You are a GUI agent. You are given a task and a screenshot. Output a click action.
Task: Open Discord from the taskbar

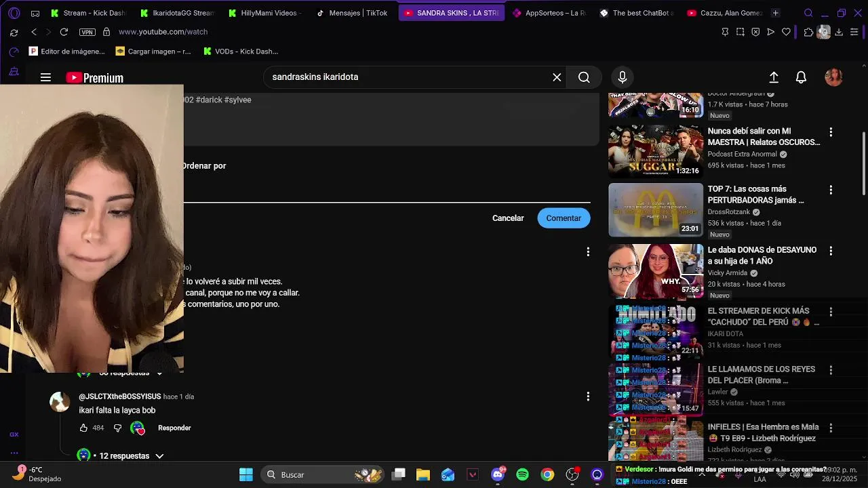(498, 474)
